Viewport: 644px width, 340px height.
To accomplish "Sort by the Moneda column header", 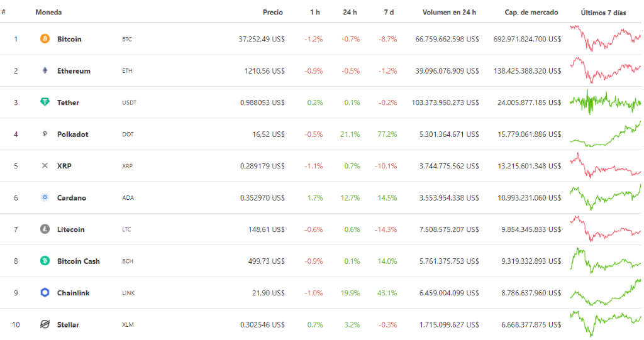I will coord(48,13).
